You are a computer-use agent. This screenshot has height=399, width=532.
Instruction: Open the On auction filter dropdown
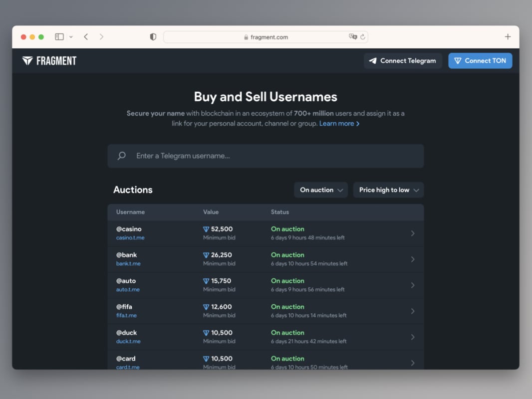click(x=320, y=190)
